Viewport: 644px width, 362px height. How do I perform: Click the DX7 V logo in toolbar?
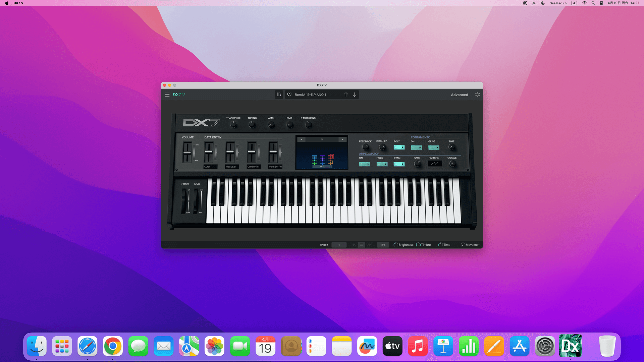(179, 95)
